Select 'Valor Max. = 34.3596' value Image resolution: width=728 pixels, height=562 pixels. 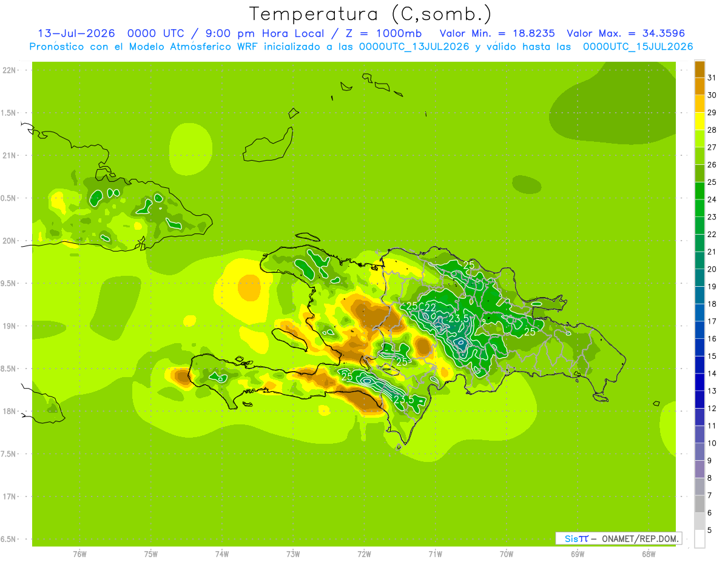point(625,33)
